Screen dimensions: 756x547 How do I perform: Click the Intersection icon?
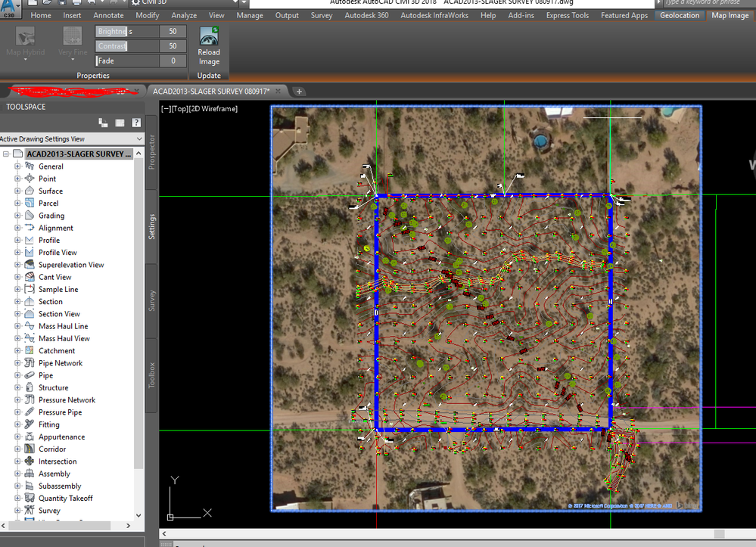pyautogui.click(x=30, y=461)
